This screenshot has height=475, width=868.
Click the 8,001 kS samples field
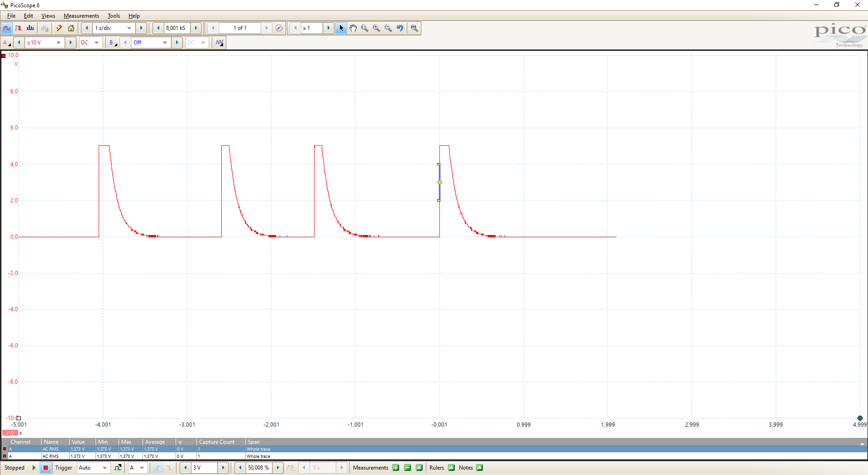tap(176, 28)
